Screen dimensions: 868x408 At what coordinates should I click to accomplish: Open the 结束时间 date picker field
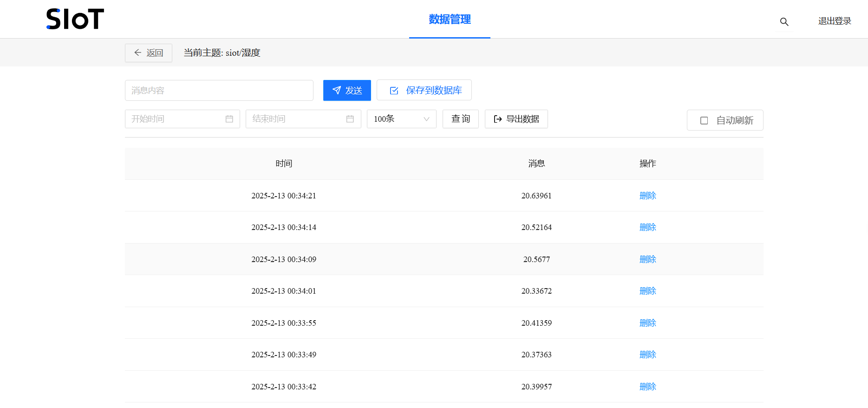click(303, 119)
